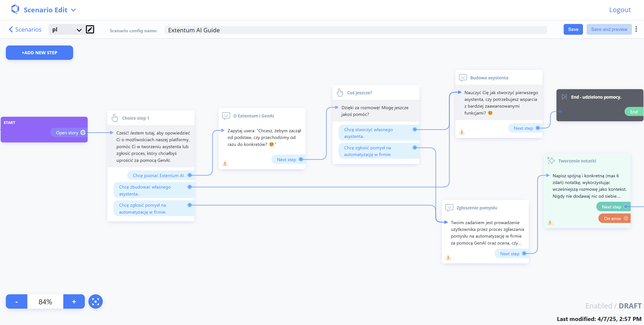
Task: Click the Extentum hexagon logo icon
Action: point(15,9)
